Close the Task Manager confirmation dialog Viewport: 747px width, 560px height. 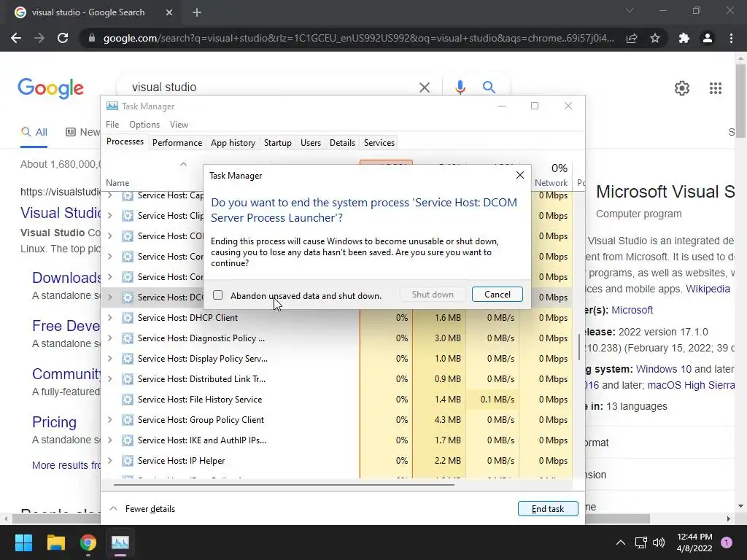tap(519, 175)
